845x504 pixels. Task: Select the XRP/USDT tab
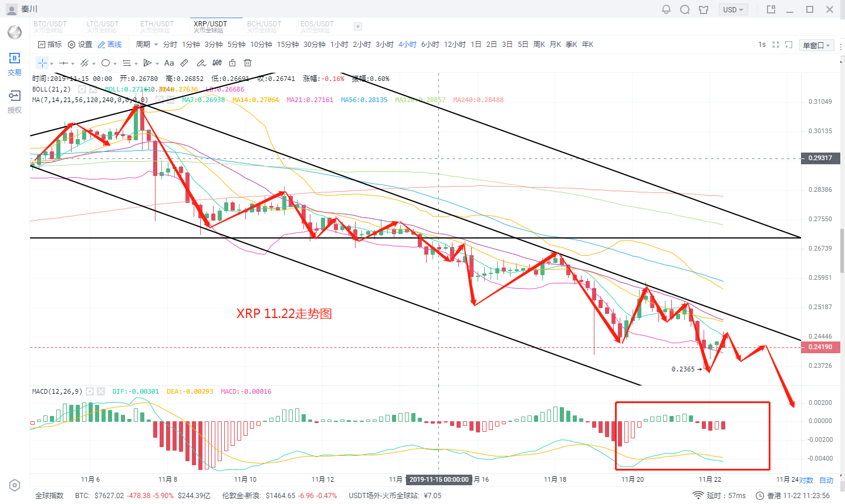pyautogui.click(x=210, y=26)
